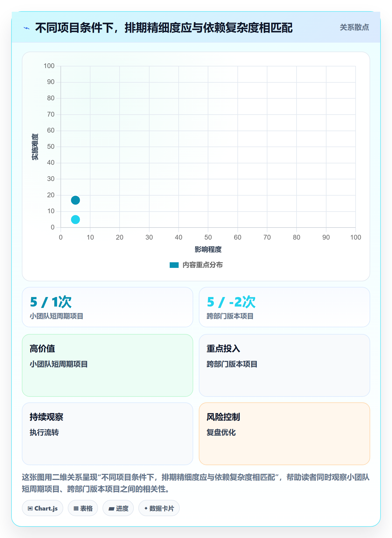The width and height of the screenshot is (392, 538).
Task: Toggle the 内容重点分布 legend color swatch
Action: [x=174, y=265]
